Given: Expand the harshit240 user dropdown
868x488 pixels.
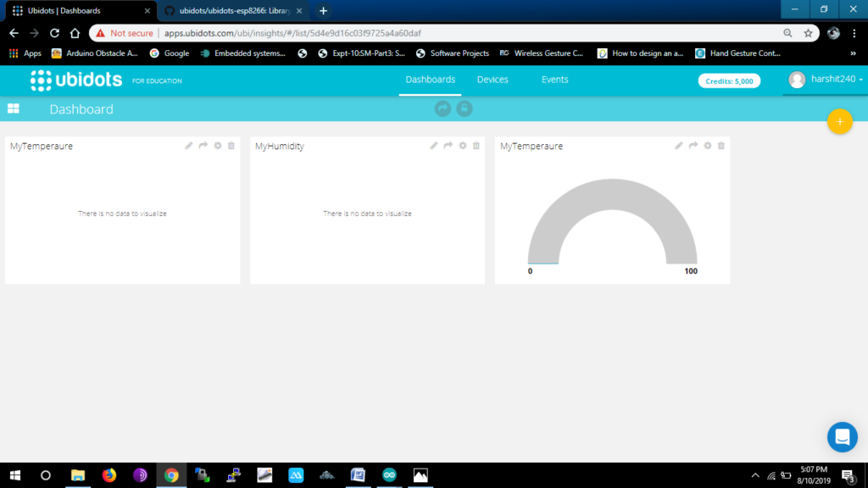Looking at the screenshot, I should click(x=837, y=79).
